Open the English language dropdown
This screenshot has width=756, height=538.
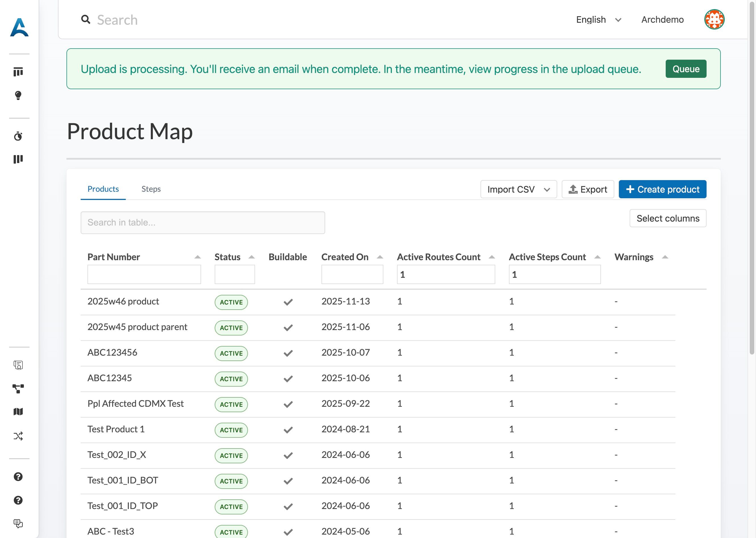(x=598, y=20)
